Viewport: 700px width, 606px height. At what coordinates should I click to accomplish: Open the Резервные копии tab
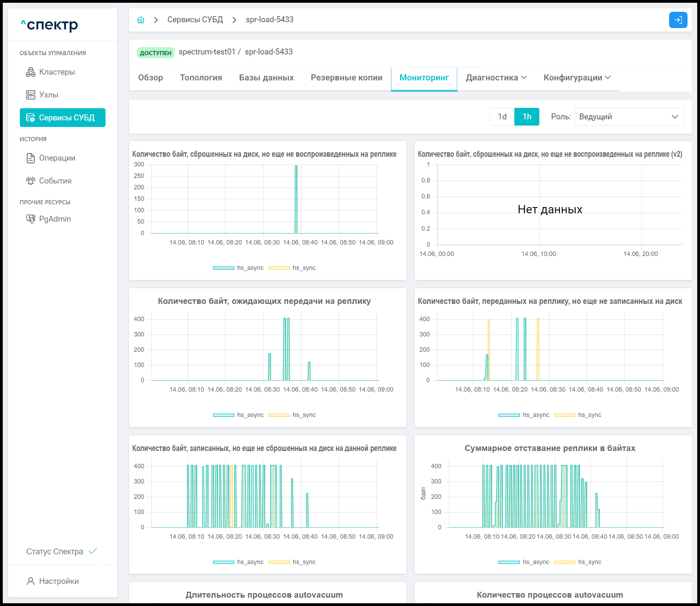tap(346, 78)
